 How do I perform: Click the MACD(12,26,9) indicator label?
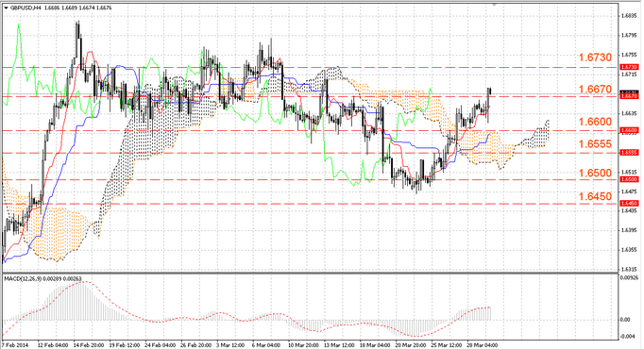pyautogui.click(x=20, y=279)
